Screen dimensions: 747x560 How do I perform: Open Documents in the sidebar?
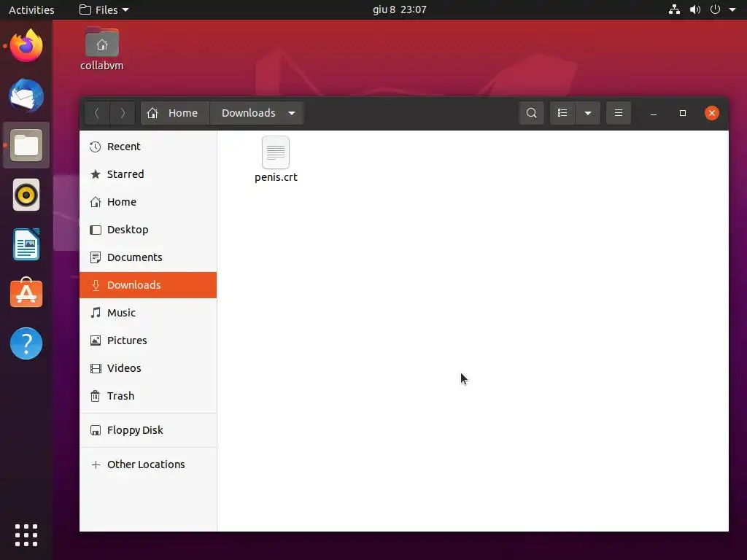148,257
